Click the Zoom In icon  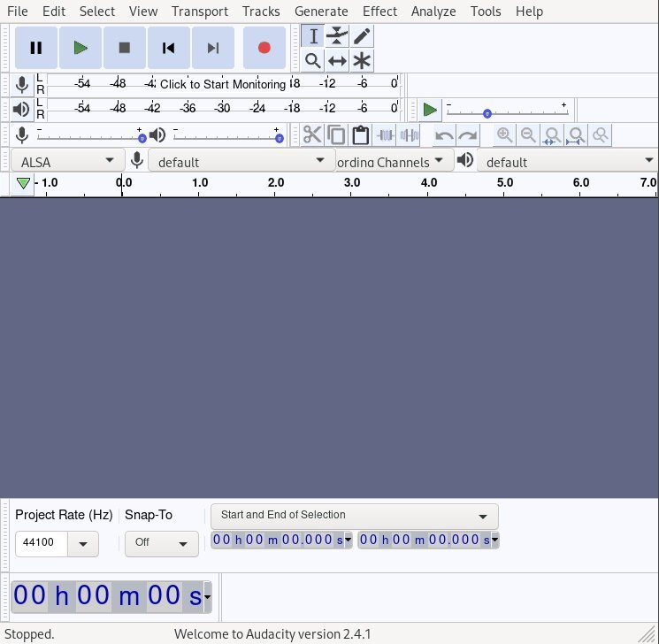(x=504, y=135)
